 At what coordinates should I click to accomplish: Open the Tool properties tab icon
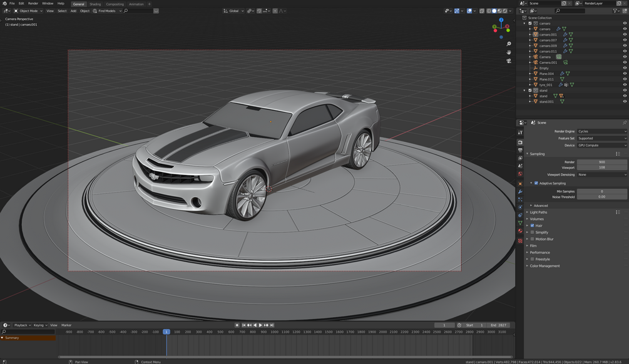(520, 133)
